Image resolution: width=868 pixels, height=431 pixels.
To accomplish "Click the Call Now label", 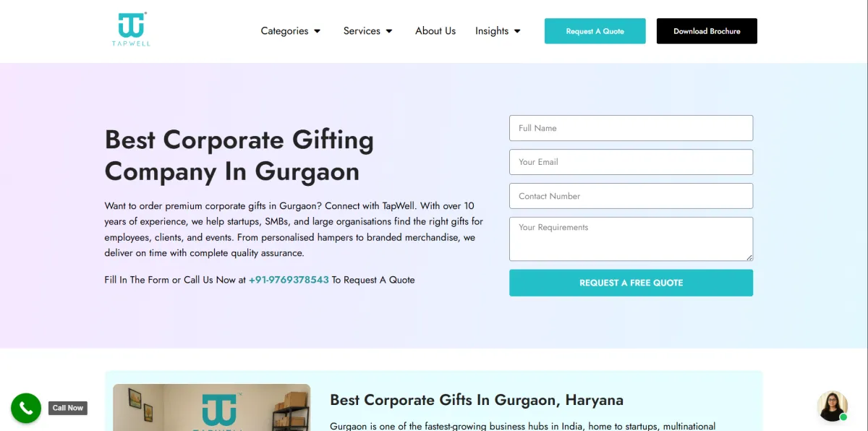I will 68,408.
